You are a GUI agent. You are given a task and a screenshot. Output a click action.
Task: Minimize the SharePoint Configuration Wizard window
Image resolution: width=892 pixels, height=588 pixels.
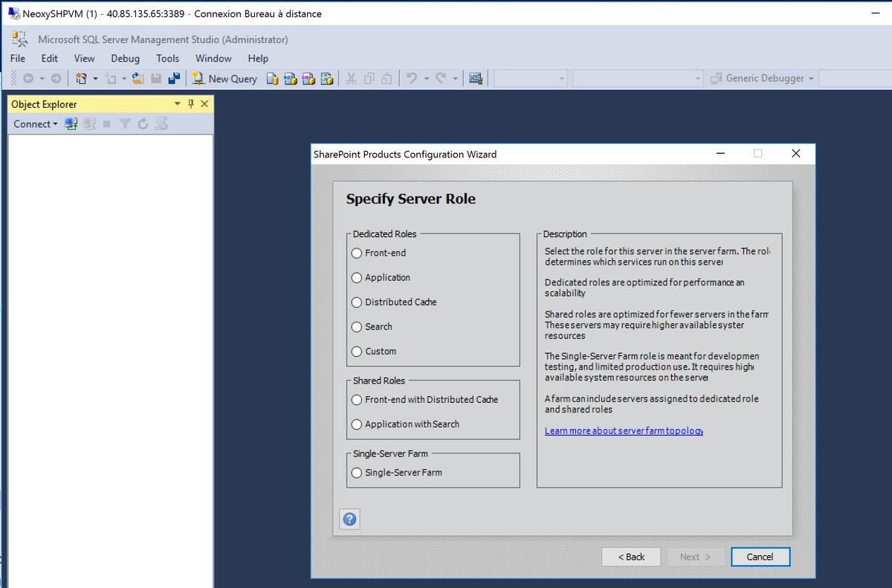point(720,154)
